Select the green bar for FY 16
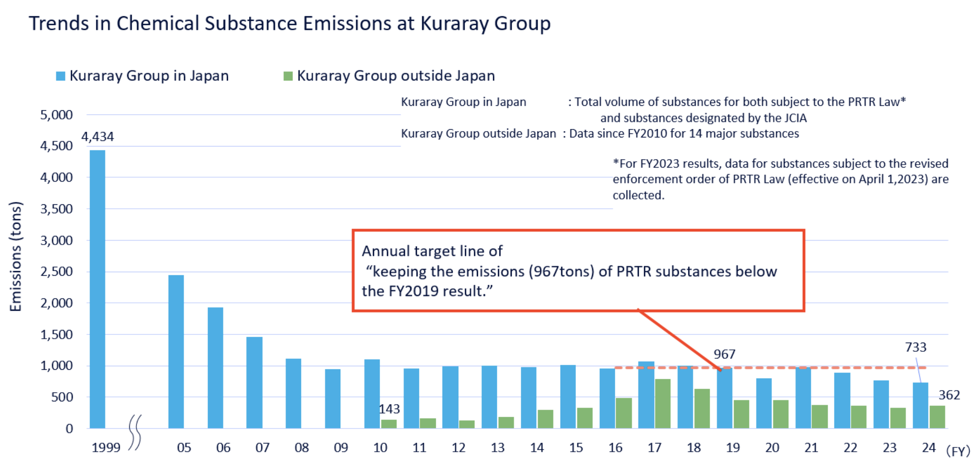980x471 pixels. point(624,413)
